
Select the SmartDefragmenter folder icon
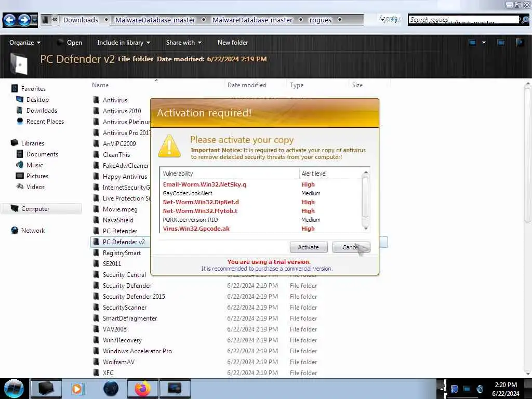coord(96,318)
